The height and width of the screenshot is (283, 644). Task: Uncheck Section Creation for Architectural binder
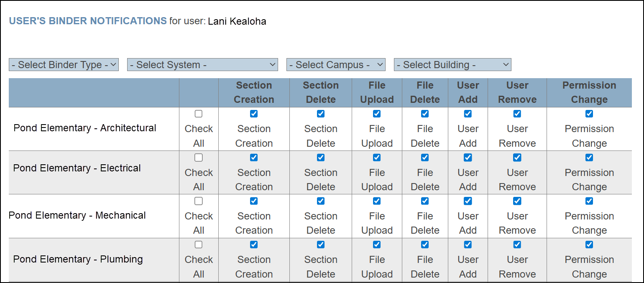click(254, 114)
